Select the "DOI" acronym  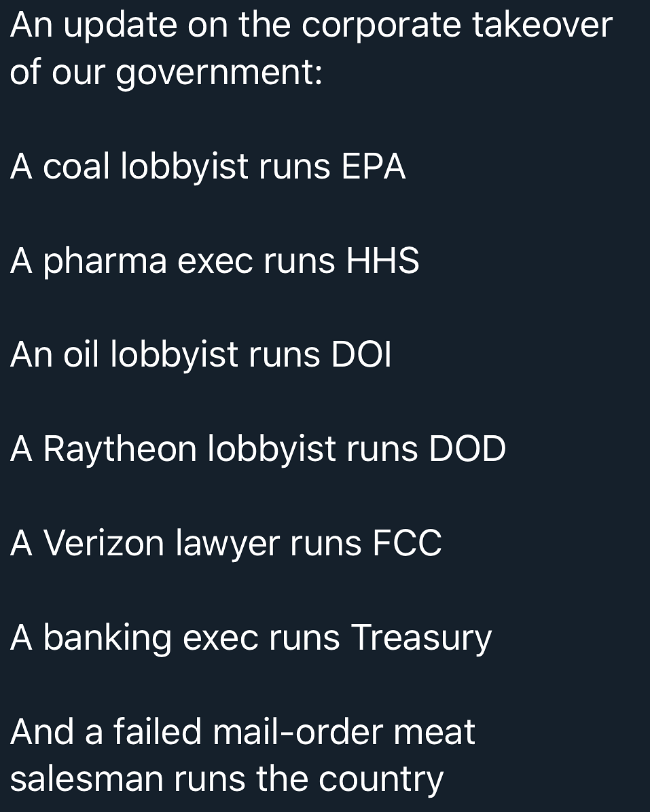click(x=361, y=355)
